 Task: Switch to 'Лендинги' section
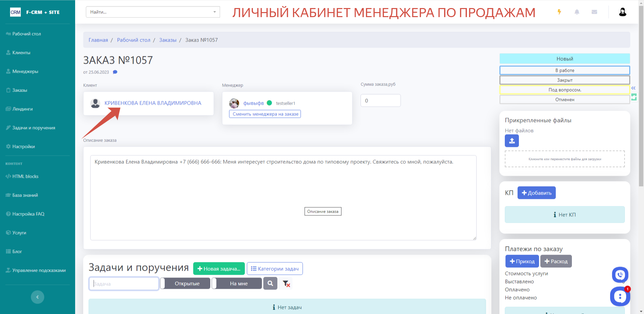[22, 109]
